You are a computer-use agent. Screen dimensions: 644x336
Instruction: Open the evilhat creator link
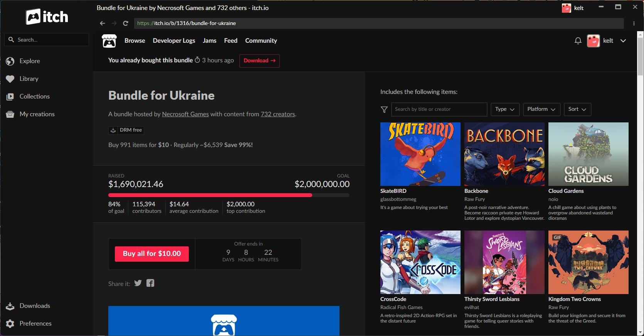472,308
